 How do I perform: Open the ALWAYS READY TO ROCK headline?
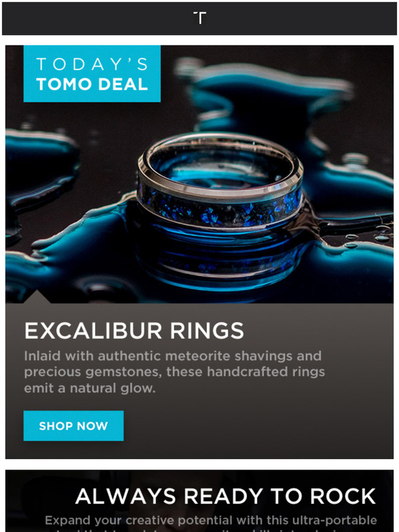226,496
